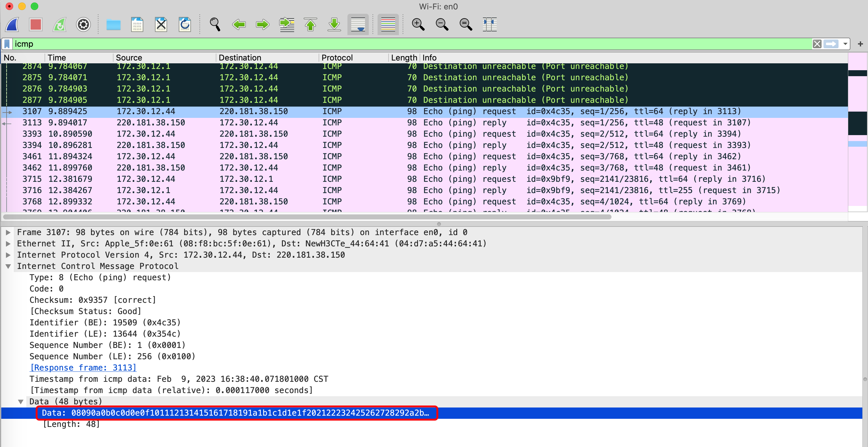Reset packet text to normal size
Image resolution: width=868 pixels, height=447 pixels.
click(466, 24)
